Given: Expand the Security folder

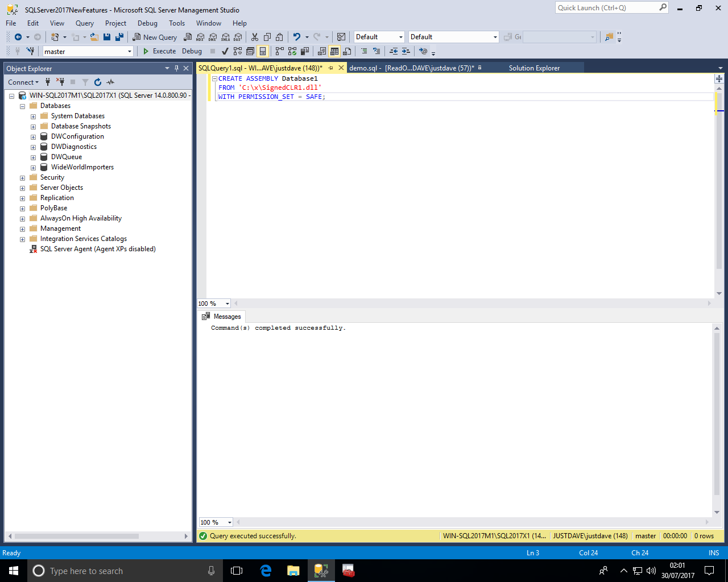Looking at the screenshot, I should pyautogui.click(x=22, y=178).
